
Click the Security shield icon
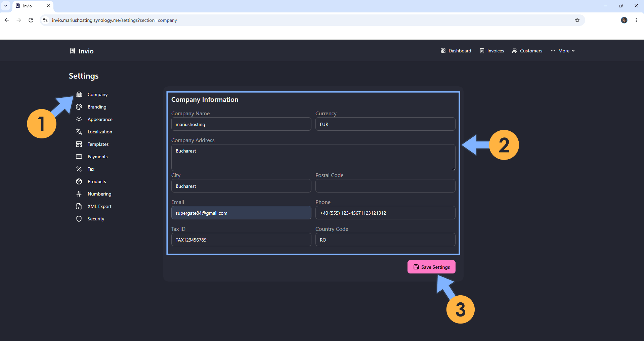click(x=79, y=219)
